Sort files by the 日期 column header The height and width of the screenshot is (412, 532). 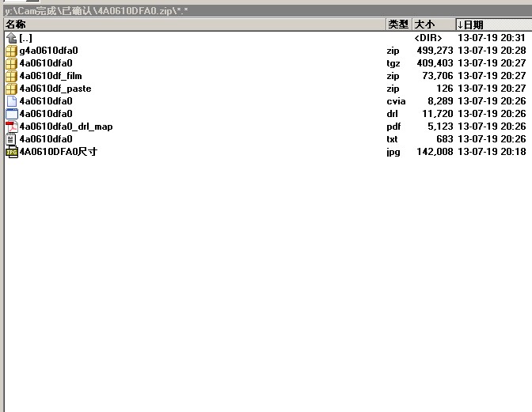tap(494, 25)
